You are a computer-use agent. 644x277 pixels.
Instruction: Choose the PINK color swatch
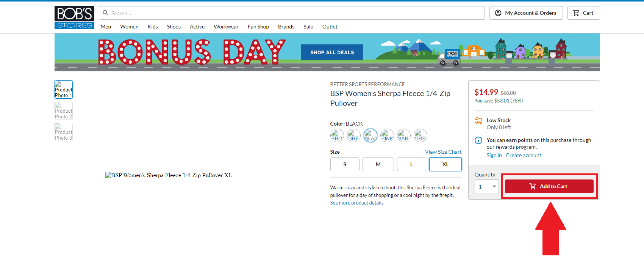click(387, 135)
